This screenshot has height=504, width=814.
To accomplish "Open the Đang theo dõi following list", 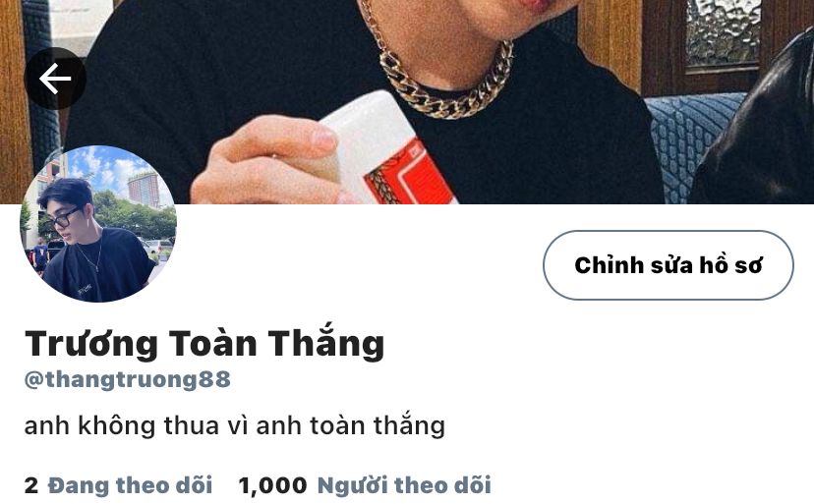I will click(130, 485).
